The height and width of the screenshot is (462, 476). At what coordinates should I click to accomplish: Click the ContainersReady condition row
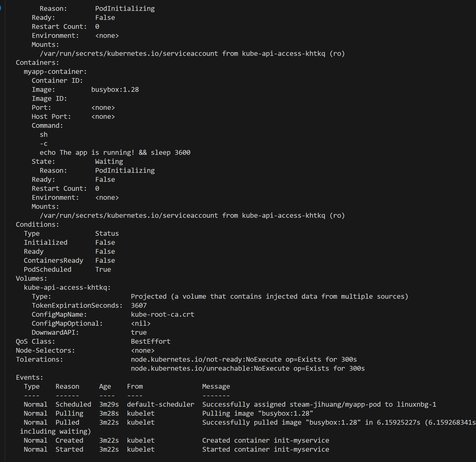69,261
